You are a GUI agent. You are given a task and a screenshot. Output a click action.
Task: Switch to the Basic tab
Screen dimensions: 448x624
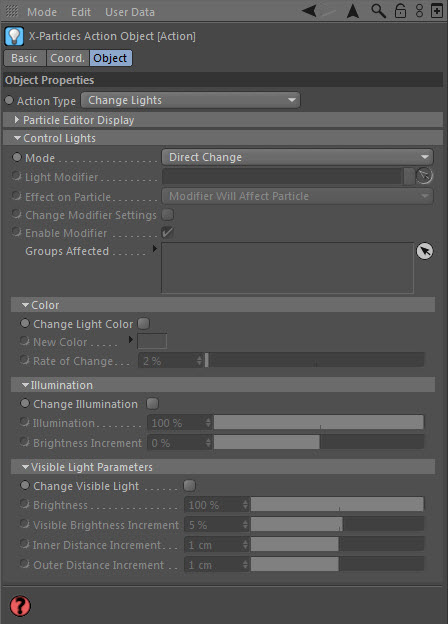point(24,58)
